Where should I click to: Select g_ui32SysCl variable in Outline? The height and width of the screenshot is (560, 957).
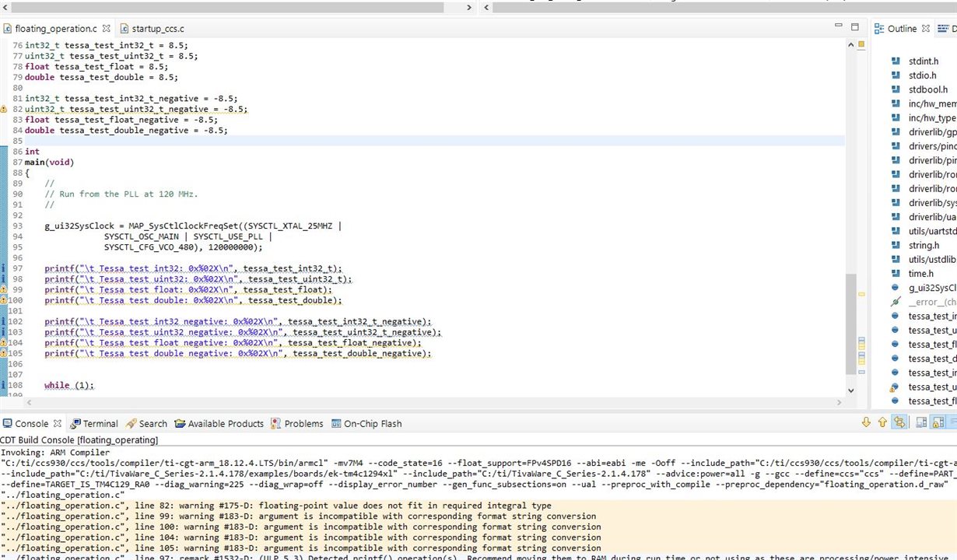(933, 288)
